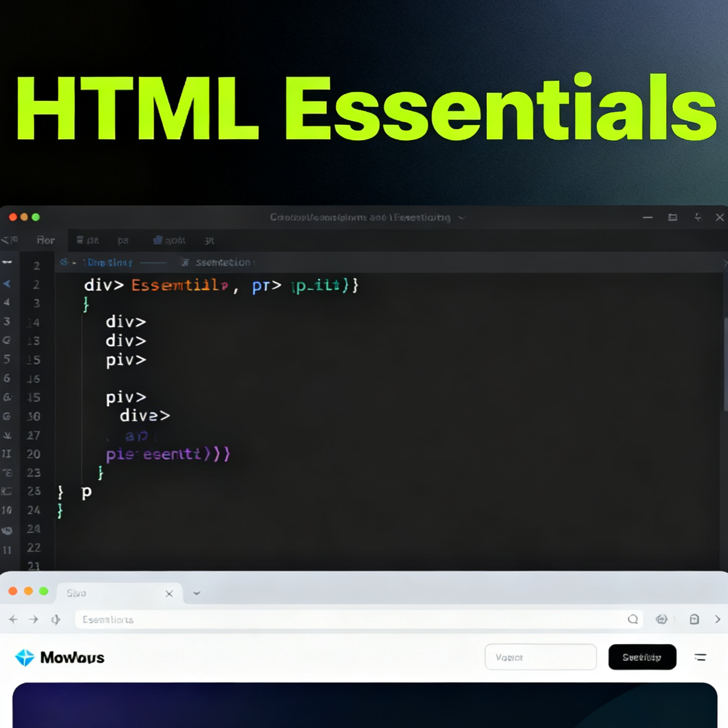Image resolution: width=728 pixels, height=728 pixels.
Task: Click the pin icon in the editor title bar
Action: tap(698, 217)
